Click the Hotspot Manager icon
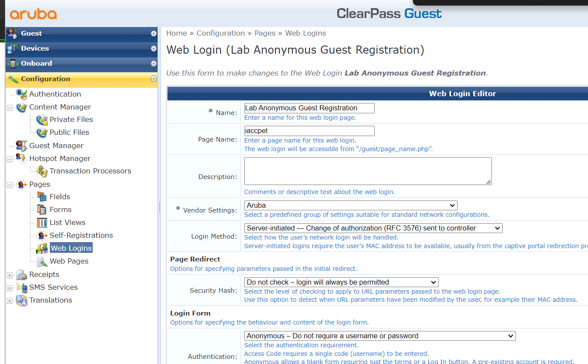 (x=21, y=158)
